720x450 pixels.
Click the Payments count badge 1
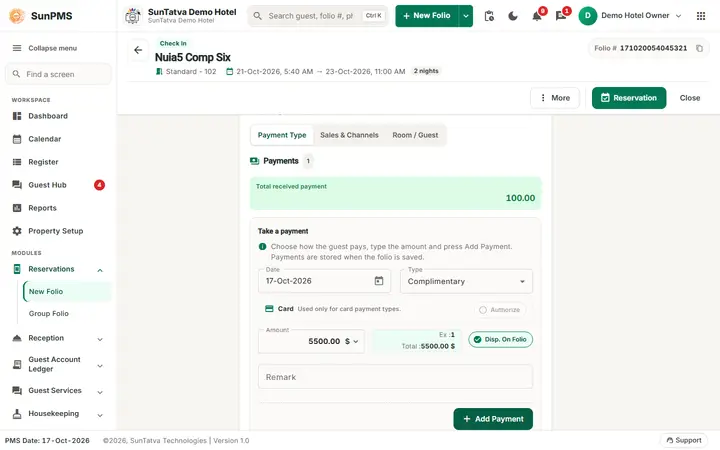tap(308, 161)
